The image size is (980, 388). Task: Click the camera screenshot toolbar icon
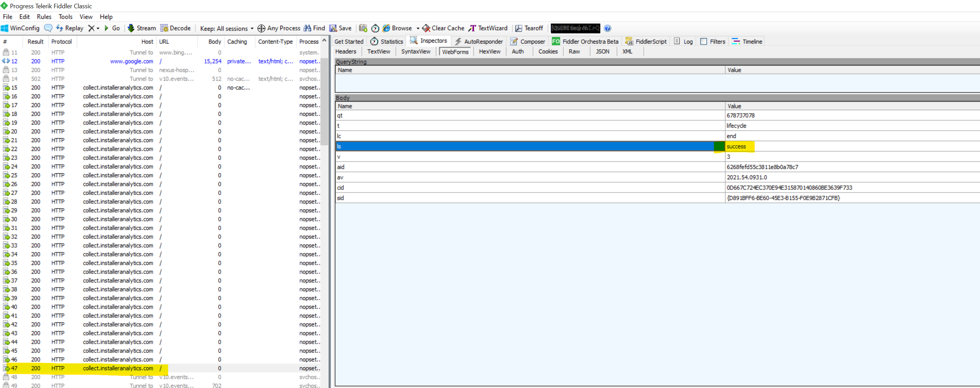pyautogui.click(x=363, y=28)
